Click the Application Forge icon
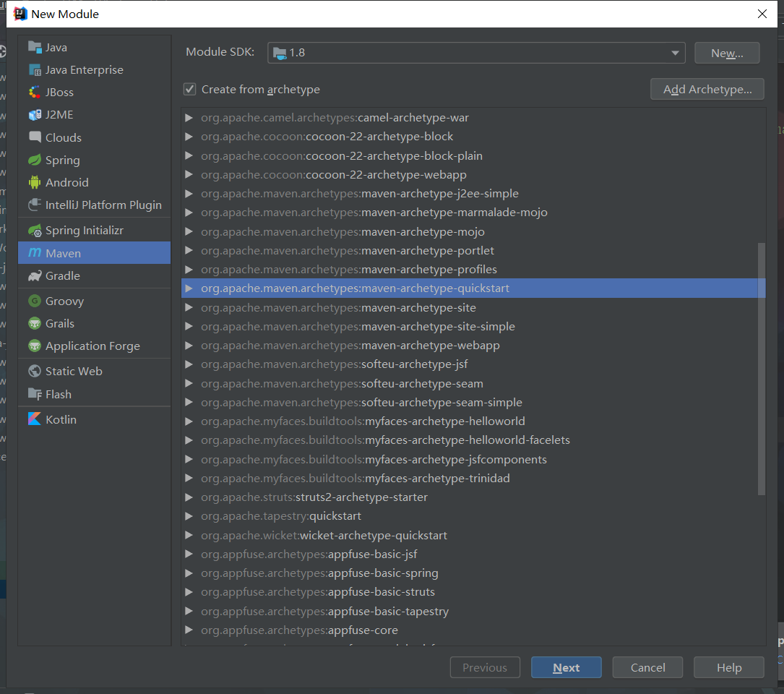Viewport: 784px width, 694px height. (35, 346)
